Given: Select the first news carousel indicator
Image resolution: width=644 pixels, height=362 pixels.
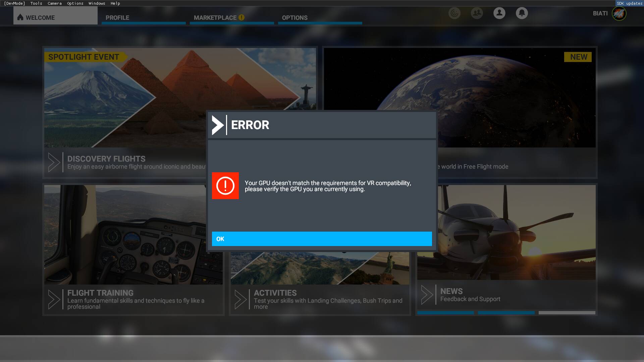Looking at the screenshot, I should 445,313.
